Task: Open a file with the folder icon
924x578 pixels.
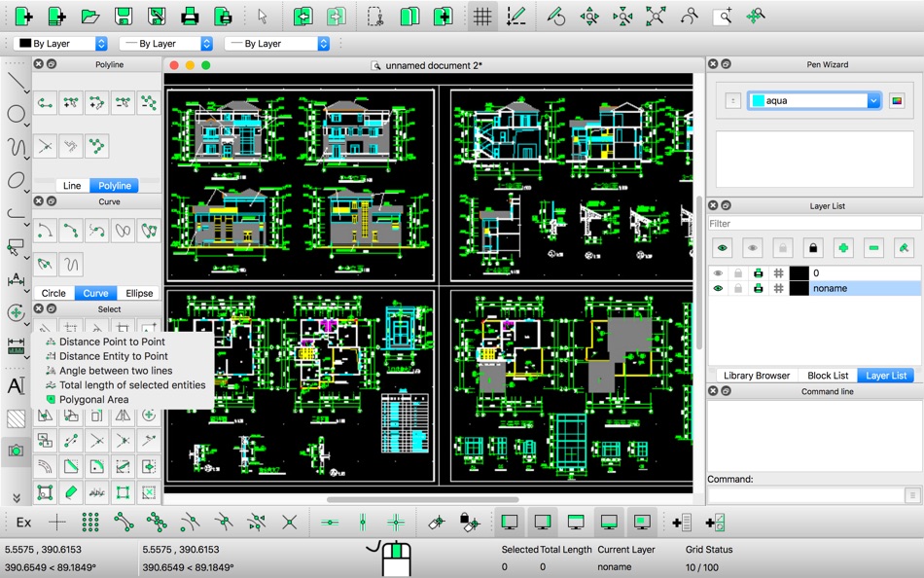Action: (x=89, y=16)
